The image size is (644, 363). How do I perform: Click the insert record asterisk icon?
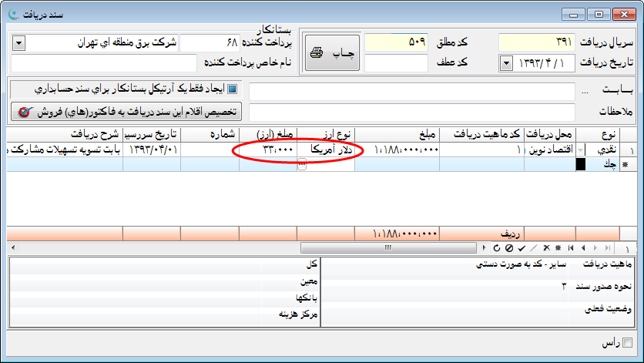(558, 248)
